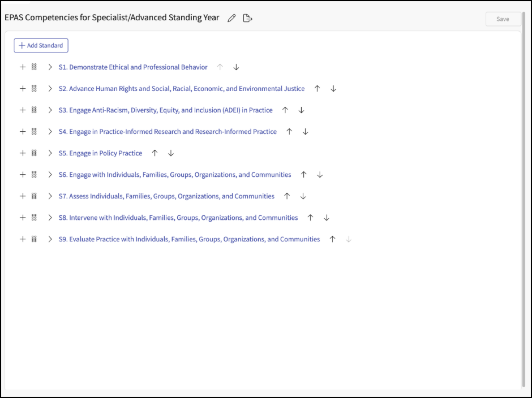The width and height of the screenshot is (532, 398).
Task: Click the drag handle grip on the S1 row
Action: (x=34, y=67)
